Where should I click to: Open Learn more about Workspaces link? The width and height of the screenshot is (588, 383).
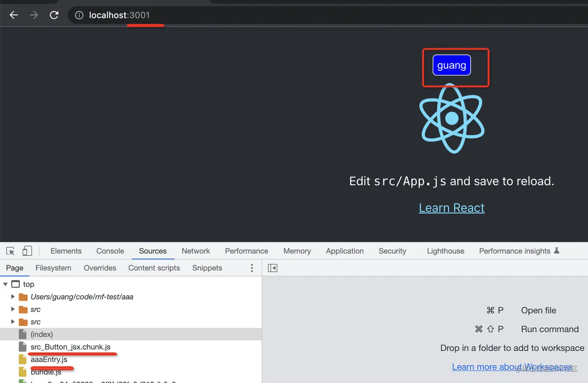click(512, 367)
